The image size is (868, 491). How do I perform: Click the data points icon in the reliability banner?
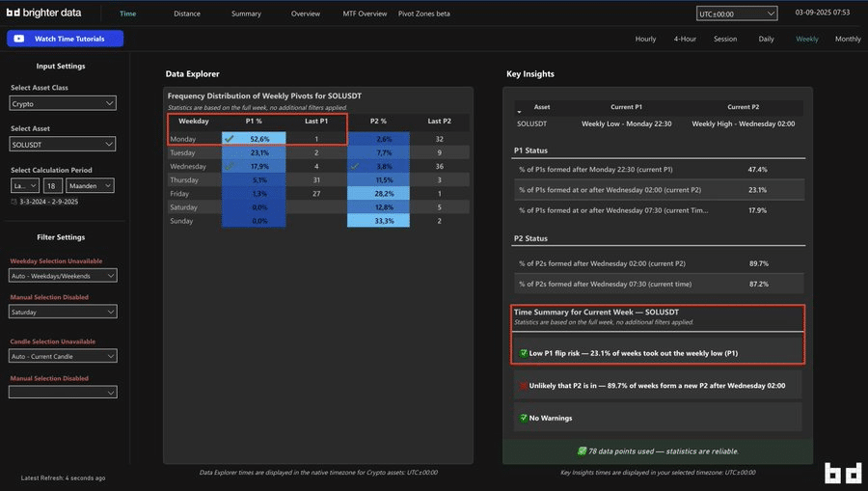(x=582, y=450)
